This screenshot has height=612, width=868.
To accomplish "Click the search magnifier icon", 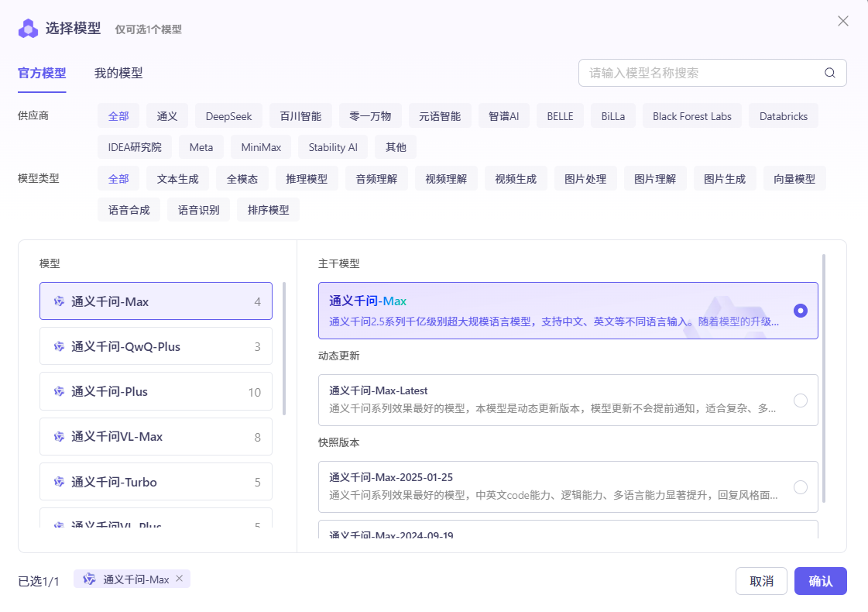I will coord(829,73).
